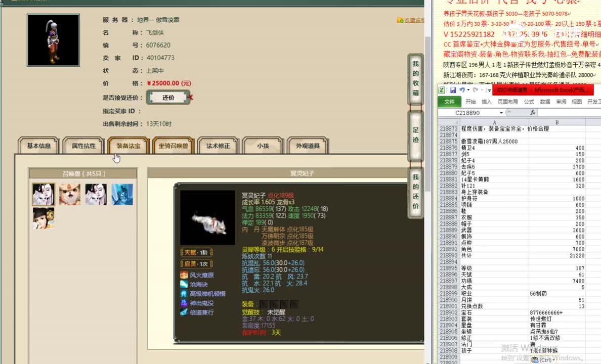Click the 风火燎原 skill icon

pos(184,275)
